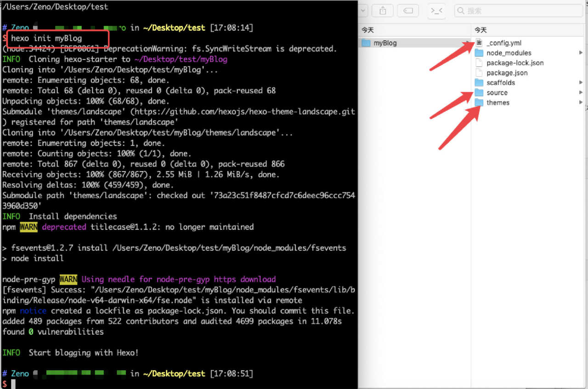Click 'Using needle for node-pre-gyp https download' text
Screen dimensions: 588x389
179,280
